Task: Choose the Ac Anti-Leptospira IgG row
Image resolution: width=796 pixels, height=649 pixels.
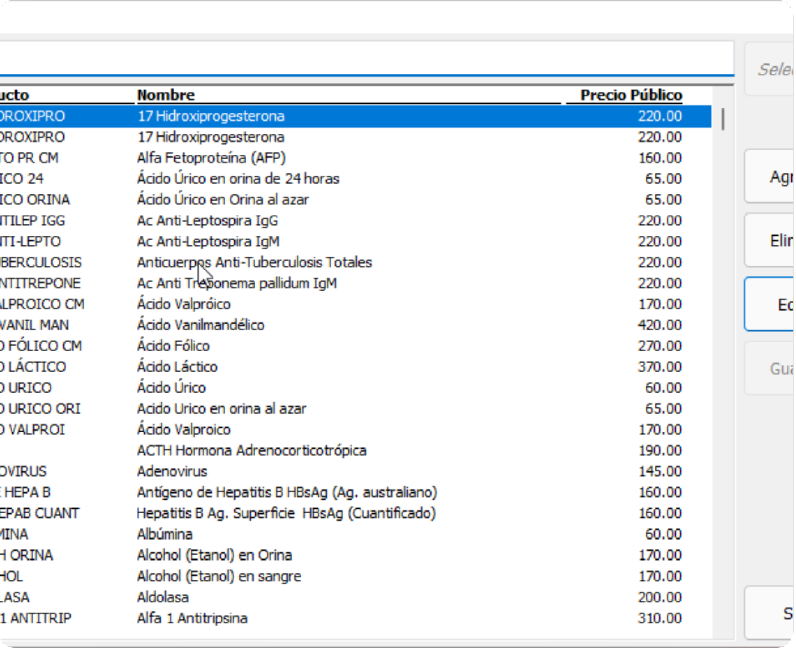Action: coord(207,221)
